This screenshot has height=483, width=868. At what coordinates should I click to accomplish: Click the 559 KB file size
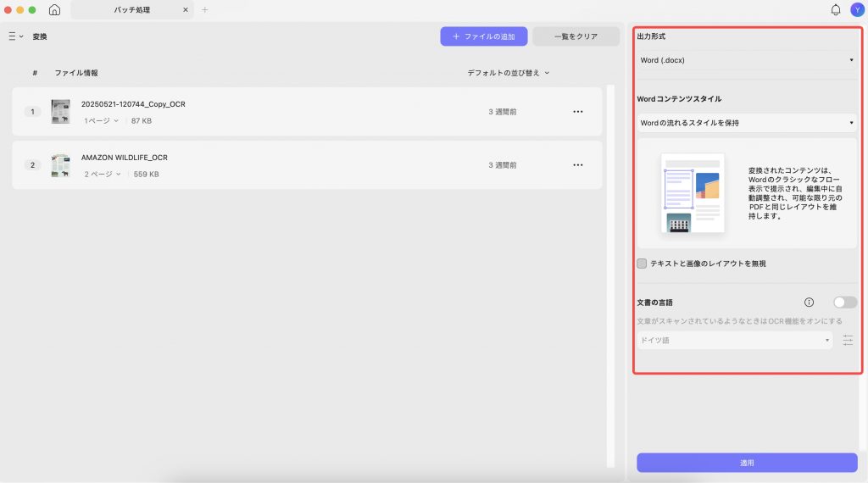(146, 175)
